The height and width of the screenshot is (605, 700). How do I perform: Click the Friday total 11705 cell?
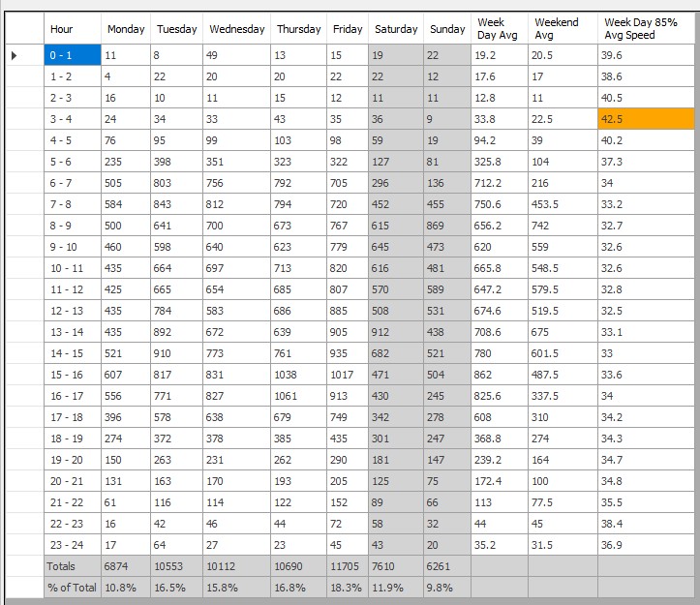pos(348,565)
